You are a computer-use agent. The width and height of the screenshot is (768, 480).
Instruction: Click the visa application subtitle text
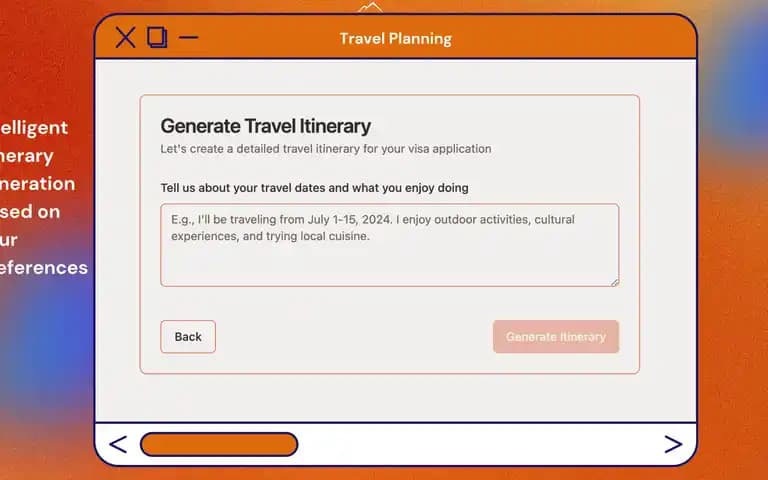[326, 148]
